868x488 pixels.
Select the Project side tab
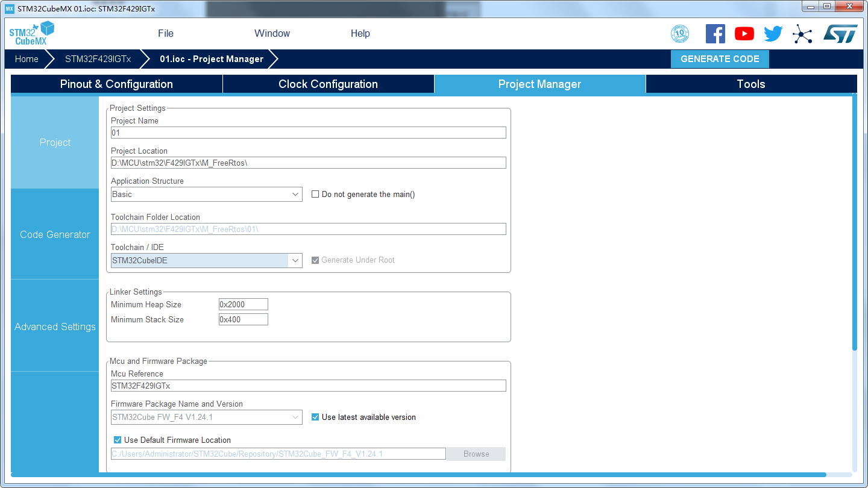click(55, 142)
